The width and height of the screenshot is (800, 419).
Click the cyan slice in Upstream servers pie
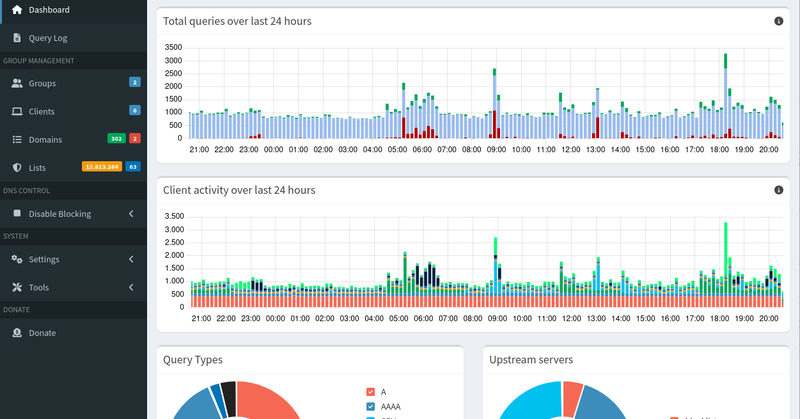[533, 403]
